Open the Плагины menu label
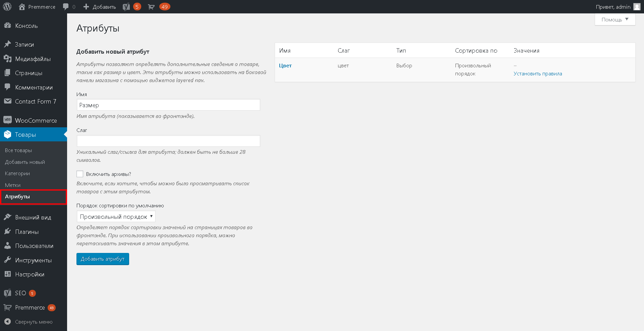This screenshot has width=644, height=331. (x=27, y=232)
